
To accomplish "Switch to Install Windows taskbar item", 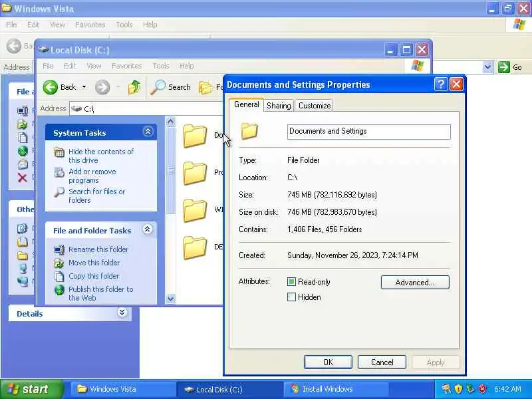I will click(x=335, y=389).
